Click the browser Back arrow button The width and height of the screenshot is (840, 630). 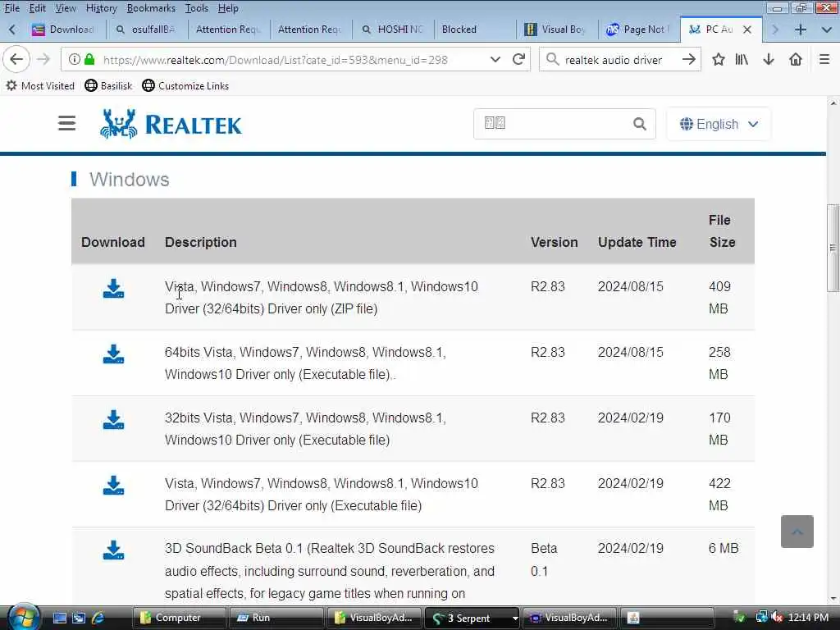coord(16,59)
